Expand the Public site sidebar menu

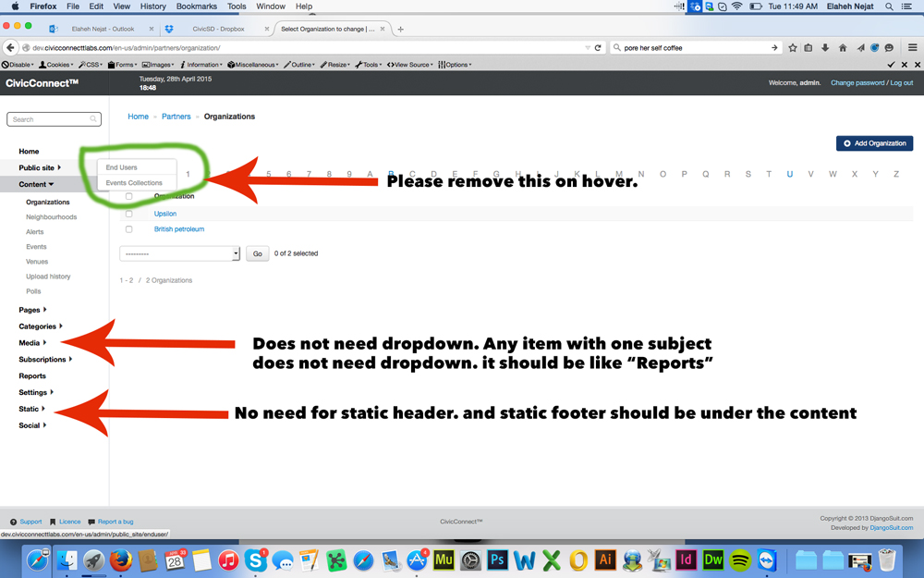[40, 167]
